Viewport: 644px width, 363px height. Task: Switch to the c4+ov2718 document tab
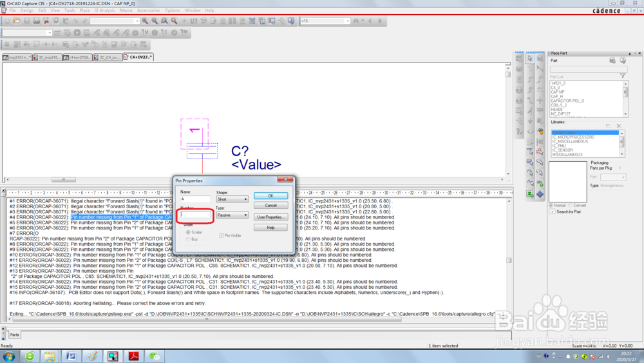(x=78, y=57)
